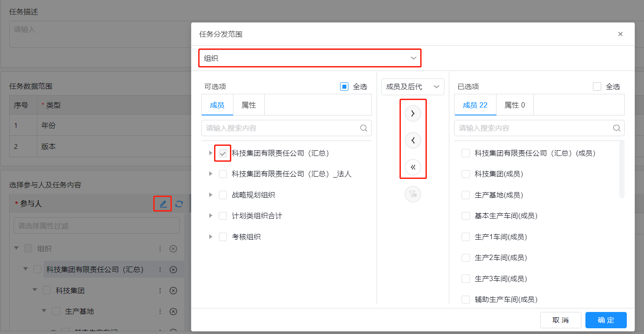Click the move-left arrow transfer button
The width and height of the screenshot is (644, 334).
point(413,141)
